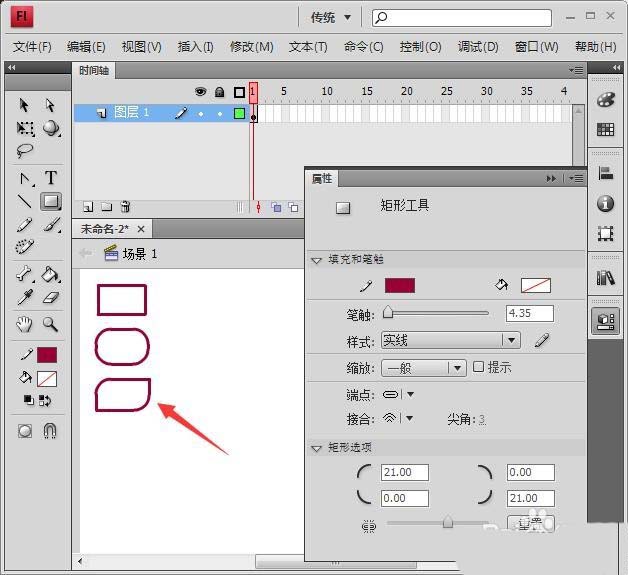This screenshot has height=575, width=628.
Task: Open the Info panel icon
Action: (605, 203)
